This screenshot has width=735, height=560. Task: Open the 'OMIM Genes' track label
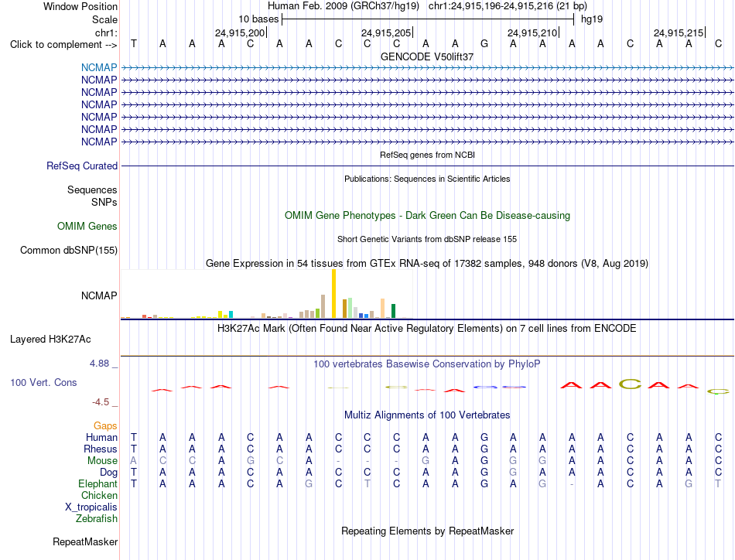(87, 227)
